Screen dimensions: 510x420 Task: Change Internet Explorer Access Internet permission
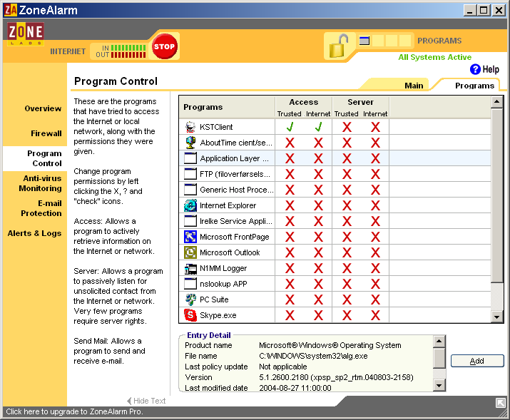[x=318, y=205]
